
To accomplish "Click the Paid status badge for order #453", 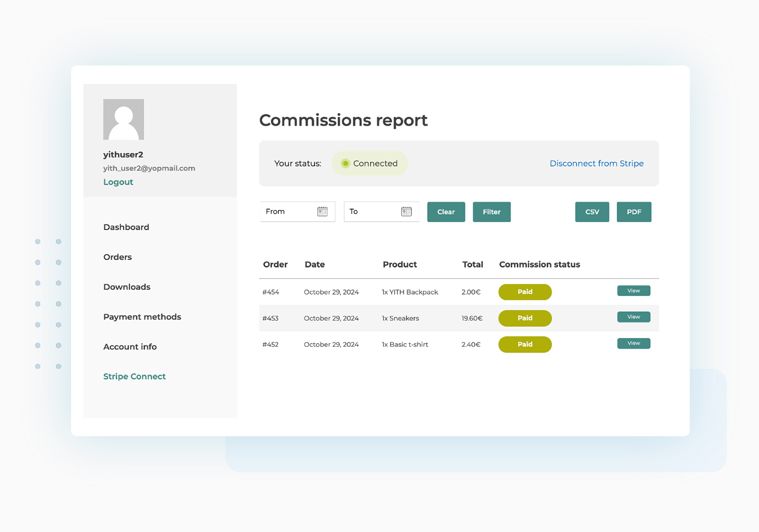I will (525, 318).
